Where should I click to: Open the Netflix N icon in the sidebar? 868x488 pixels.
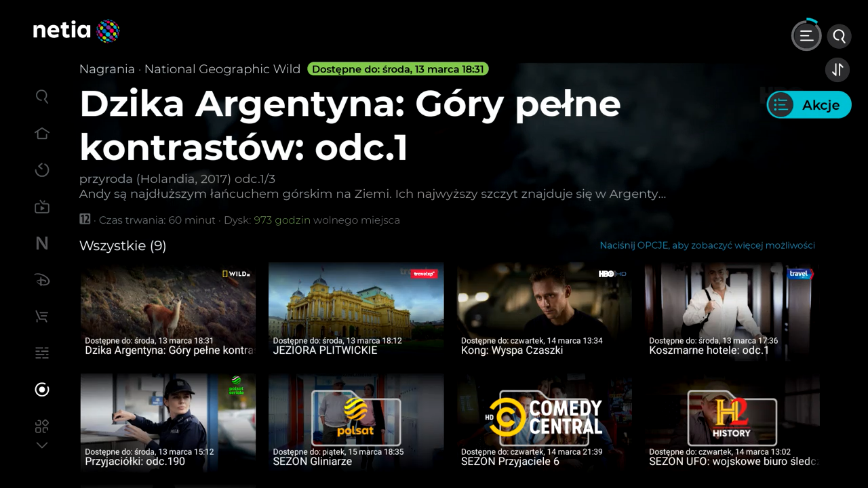(42, 243)
